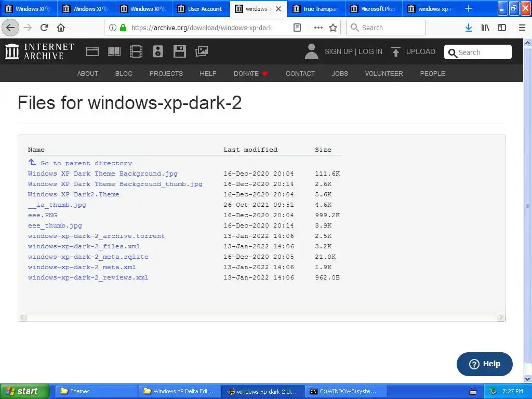This screenshot has width=532, height=399.
Task: Open the Images icon
Action: pyautogui.click(x=202, y=51)
